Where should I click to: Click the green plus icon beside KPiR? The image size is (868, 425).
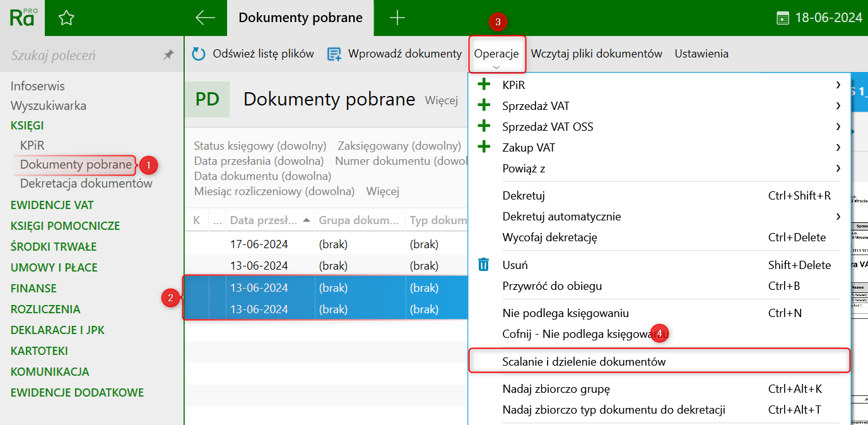484,85
